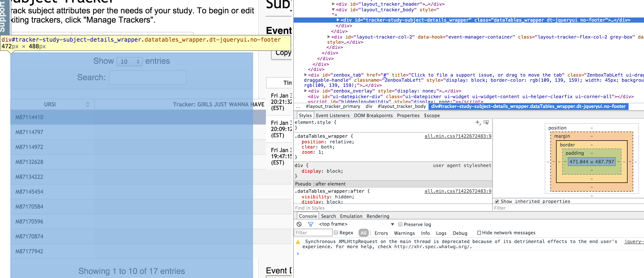Select table row M87114410
Image resolution: width=644 pixels, height=278 pixels.
point(138,117)
